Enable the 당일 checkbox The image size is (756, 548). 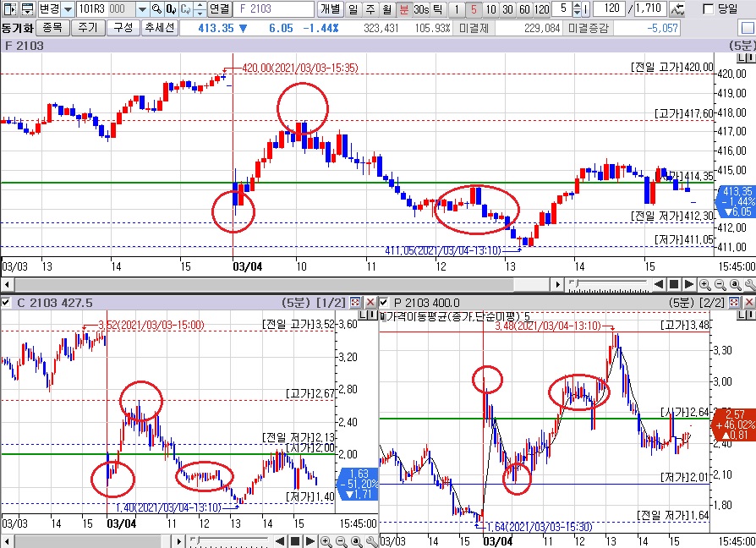709,9
